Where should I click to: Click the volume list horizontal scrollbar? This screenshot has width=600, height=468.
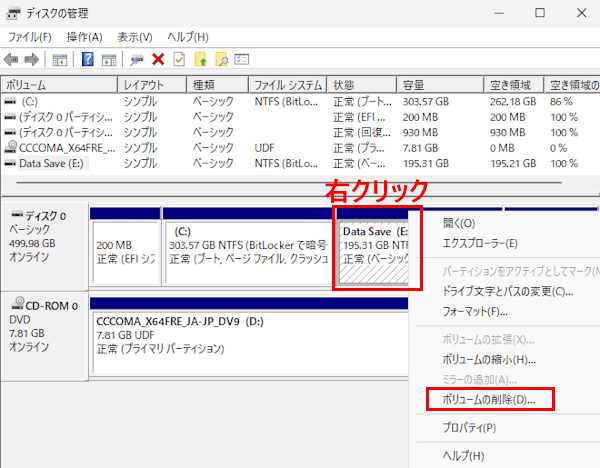[x=289, y=183]
